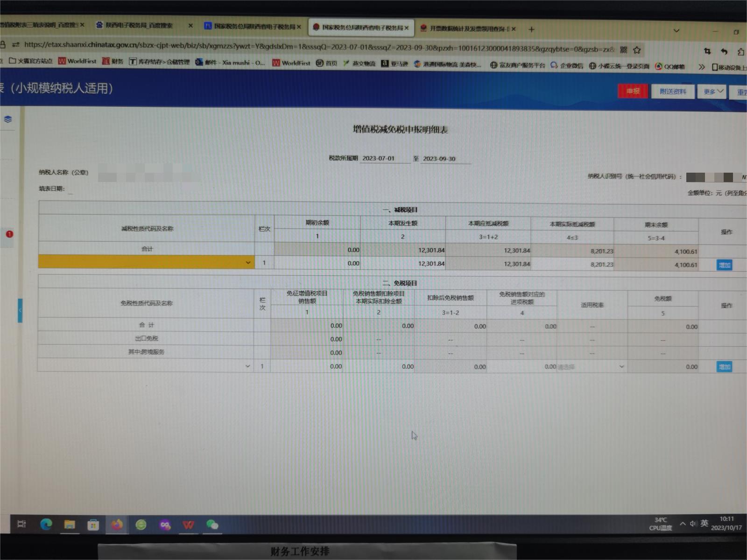Open the layers icon in left sidebar
747x560 pixels.
(x=8, y=119)
